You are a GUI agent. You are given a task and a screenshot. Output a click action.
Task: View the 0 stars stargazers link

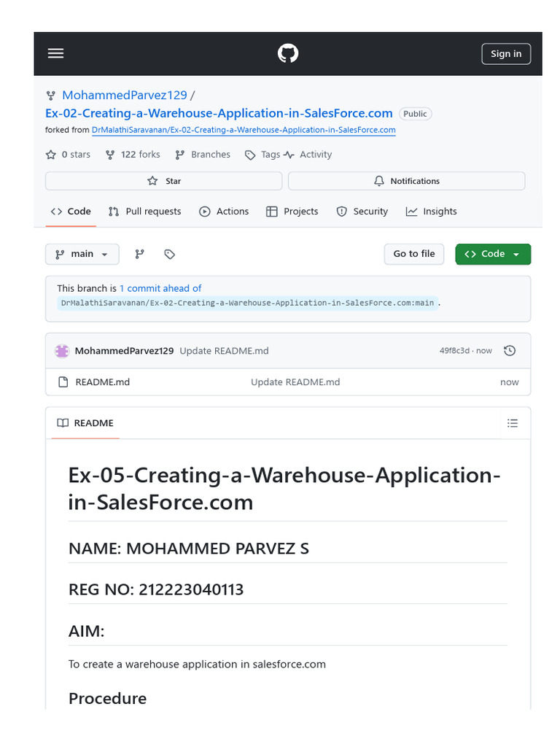pos(68,155)
